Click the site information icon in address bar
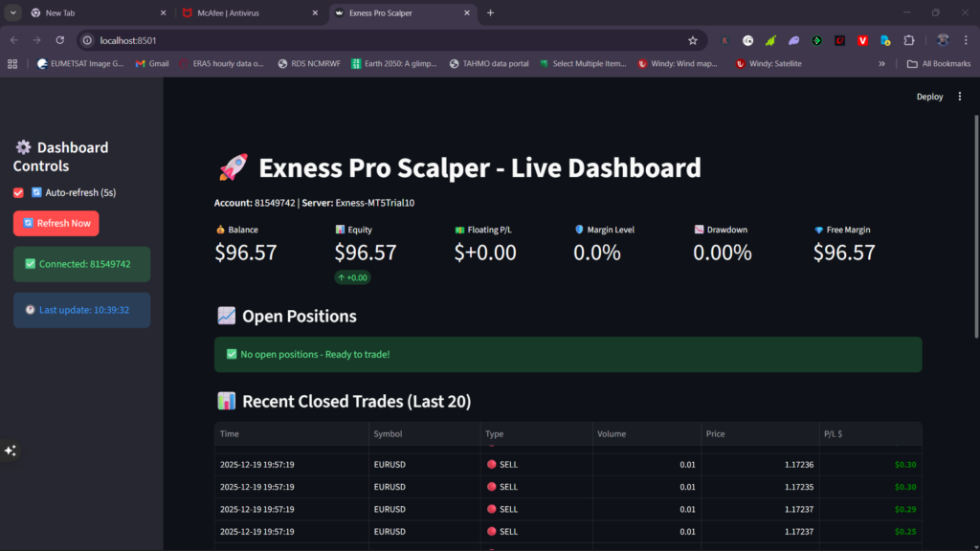 click(x=87, y=40)
